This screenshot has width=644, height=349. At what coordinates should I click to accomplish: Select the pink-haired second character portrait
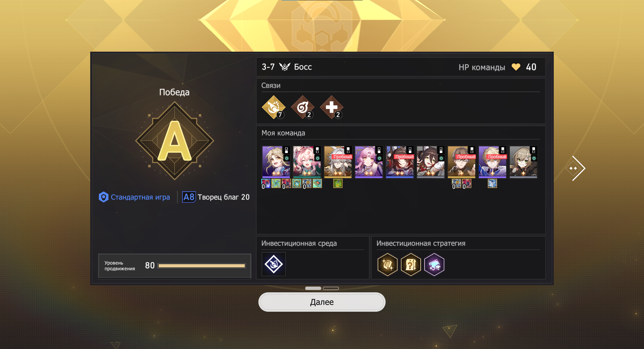tap(307, 162)
